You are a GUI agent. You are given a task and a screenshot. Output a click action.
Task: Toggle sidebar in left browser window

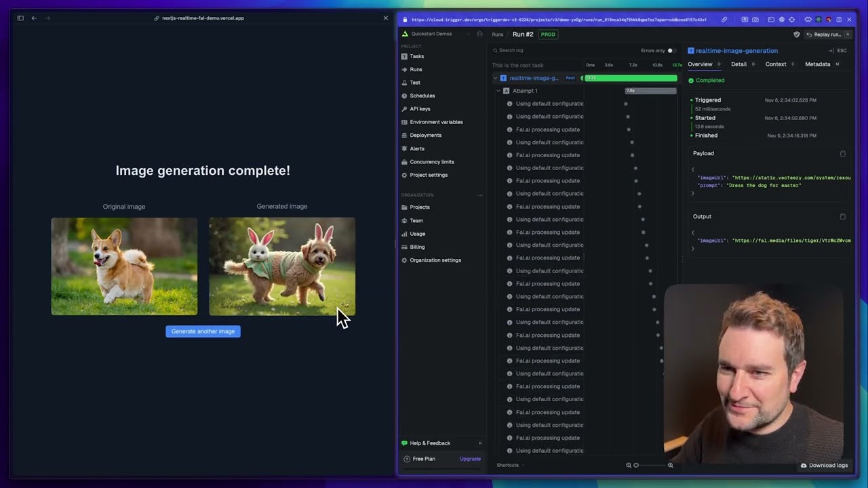click(20, 18)
